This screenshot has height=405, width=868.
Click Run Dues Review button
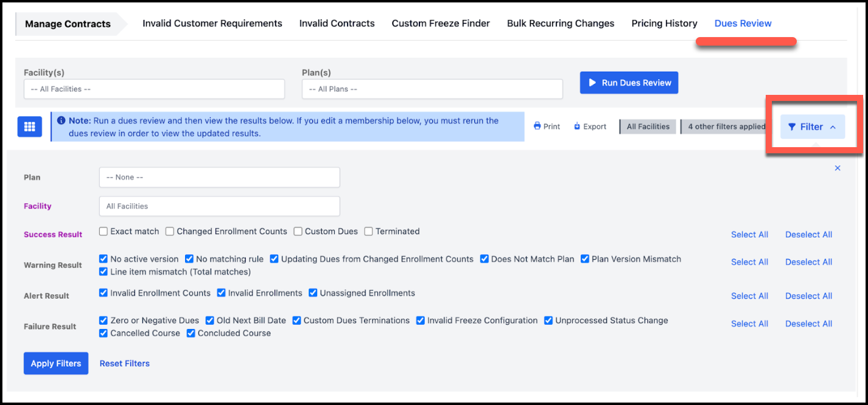[629, 83]
